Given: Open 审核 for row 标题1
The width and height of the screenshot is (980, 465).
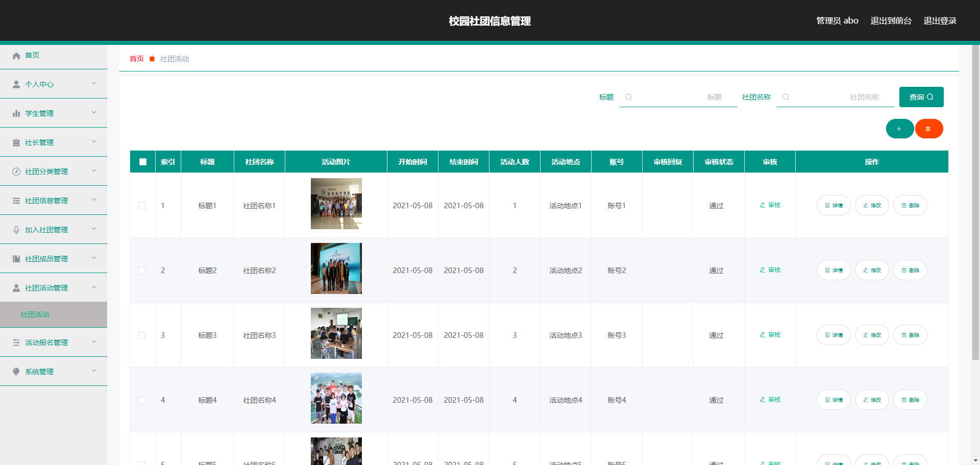Looking at the screenshot, I should click(770, 205).
